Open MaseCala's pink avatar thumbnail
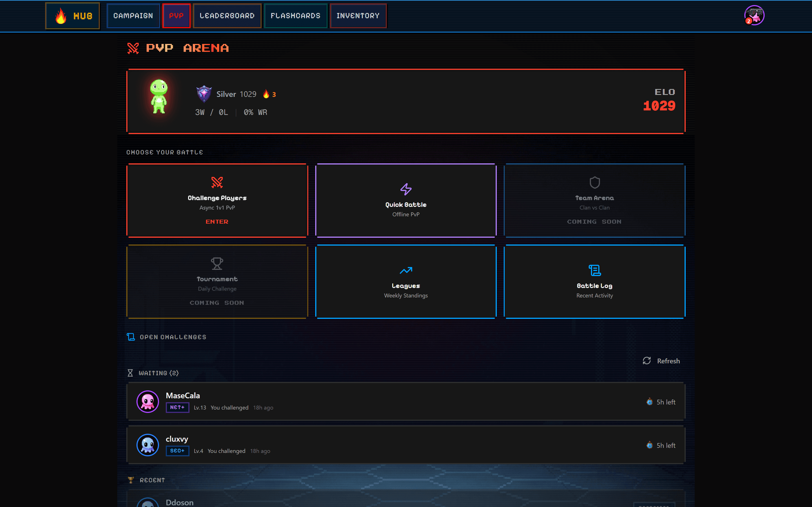812x507 pixels. pos(148,401)
